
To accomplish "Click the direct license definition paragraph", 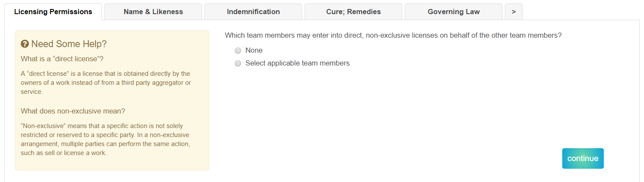I will pos(106,83).
